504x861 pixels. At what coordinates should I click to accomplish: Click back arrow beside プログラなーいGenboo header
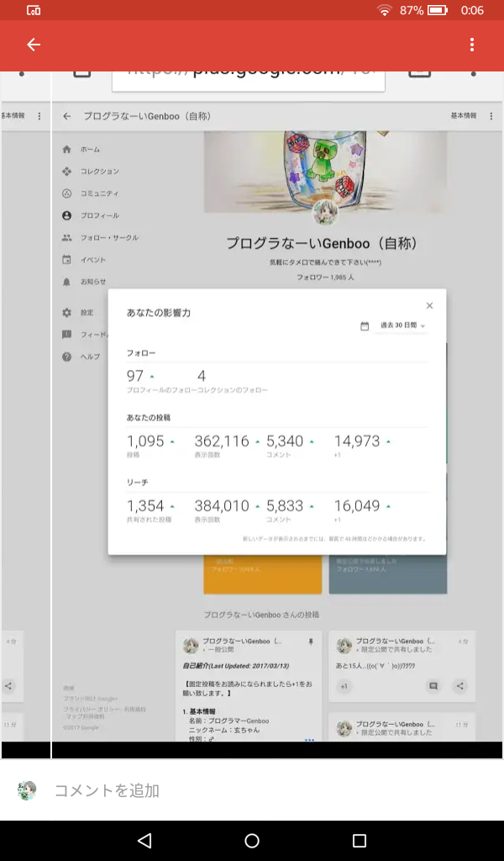(67, 116)
